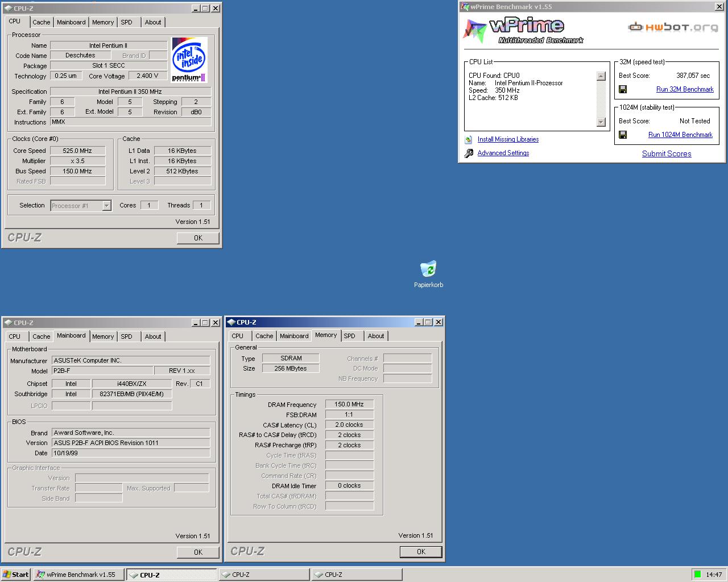This screenshot has width=728, height=582.
Task: Open About tab in top CPU-Z window
Action: pyautogui.click(x=153, y=22)
